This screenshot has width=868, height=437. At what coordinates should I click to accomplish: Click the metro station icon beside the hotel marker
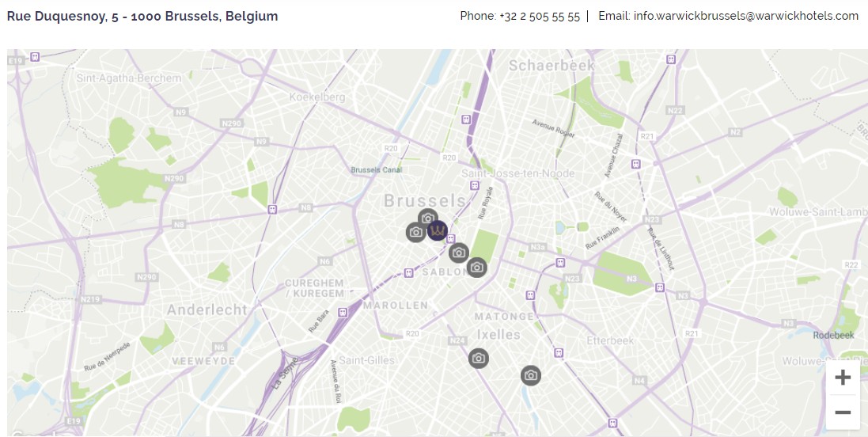tap(450, 239)
